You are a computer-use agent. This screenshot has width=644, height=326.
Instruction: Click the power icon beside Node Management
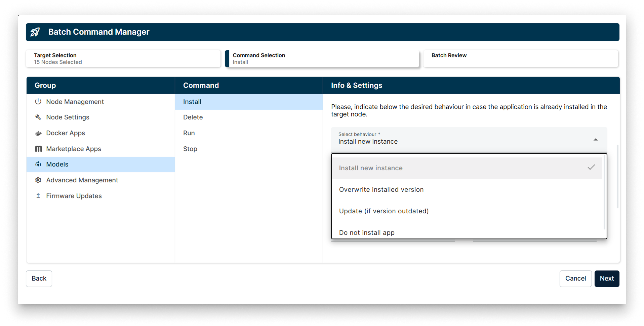coord(38,101)
